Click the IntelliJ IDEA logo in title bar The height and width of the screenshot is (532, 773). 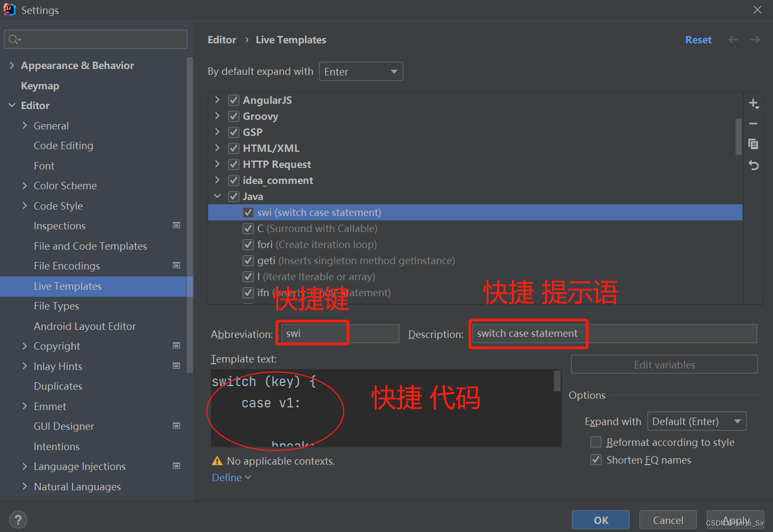[9, 10]
